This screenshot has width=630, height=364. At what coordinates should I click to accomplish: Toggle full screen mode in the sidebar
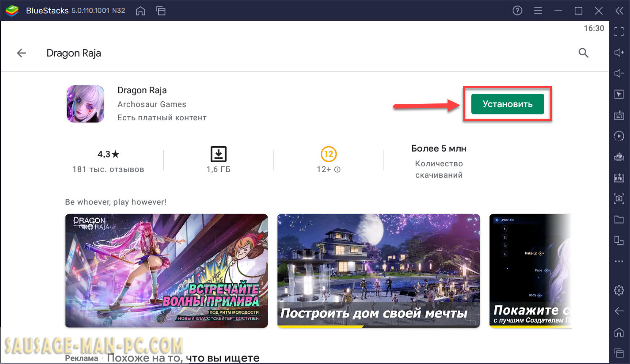click(x=619, y=32)
